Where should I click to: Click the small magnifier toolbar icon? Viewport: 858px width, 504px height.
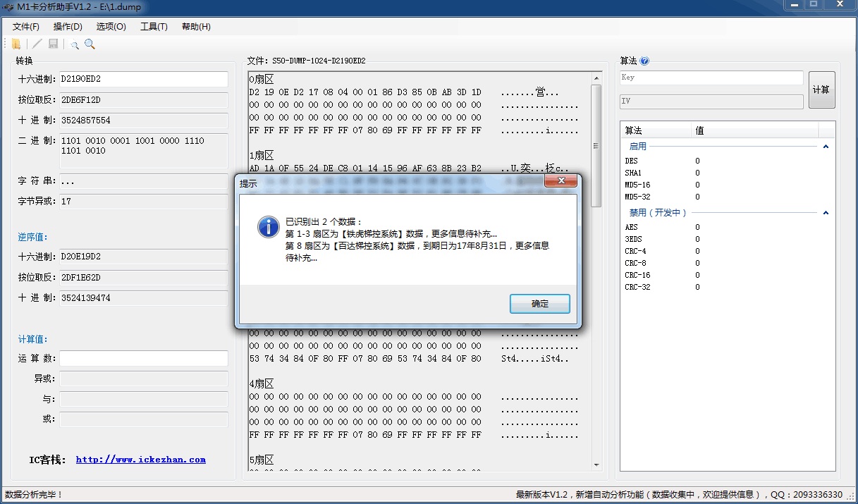(74, 45)
